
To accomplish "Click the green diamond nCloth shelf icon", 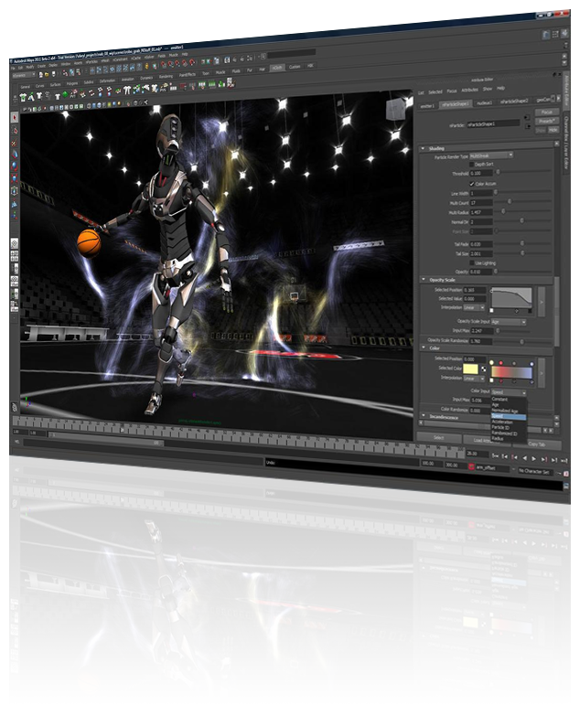I will click(x=65, y=95).
